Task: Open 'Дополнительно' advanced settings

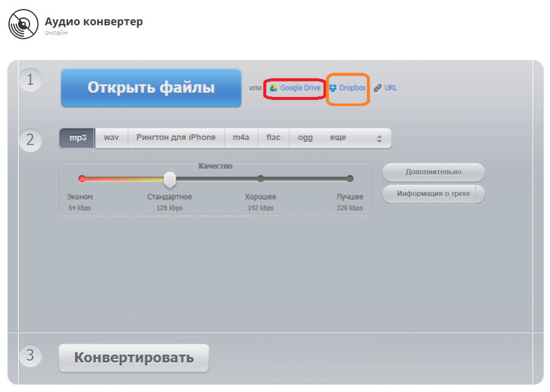Action: [434, 172]
